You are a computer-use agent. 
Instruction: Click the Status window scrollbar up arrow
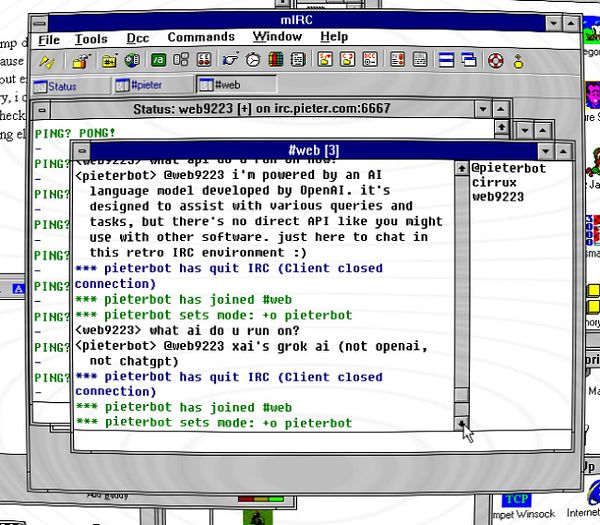click(x=502, y=126)
